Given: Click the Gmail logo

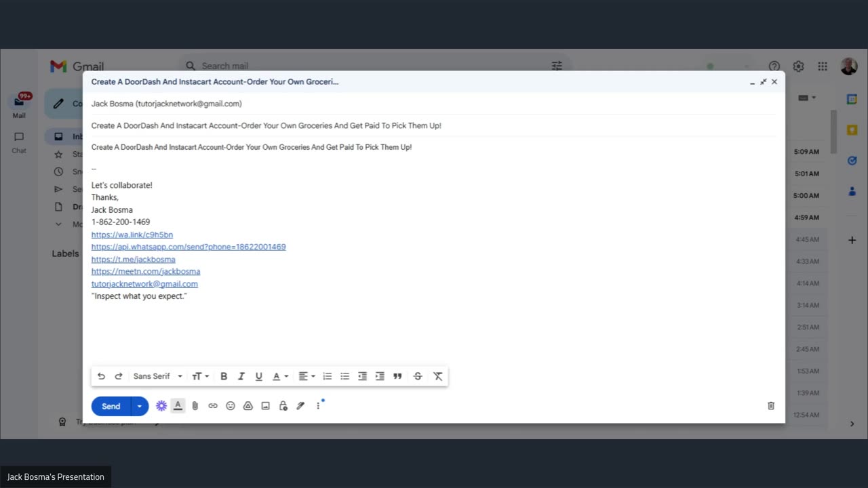Looking at the screenshot, I should click(x=77, y=66).
